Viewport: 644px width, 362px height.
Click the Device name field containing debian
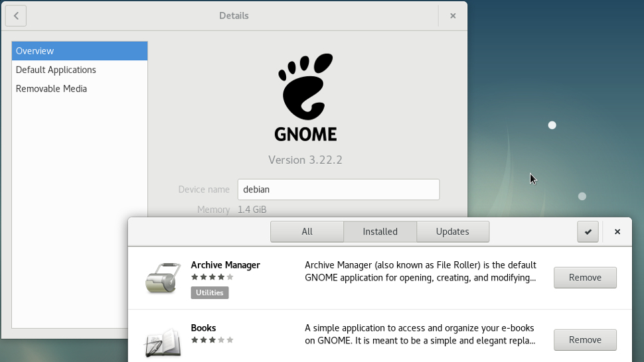pos(339,190)
